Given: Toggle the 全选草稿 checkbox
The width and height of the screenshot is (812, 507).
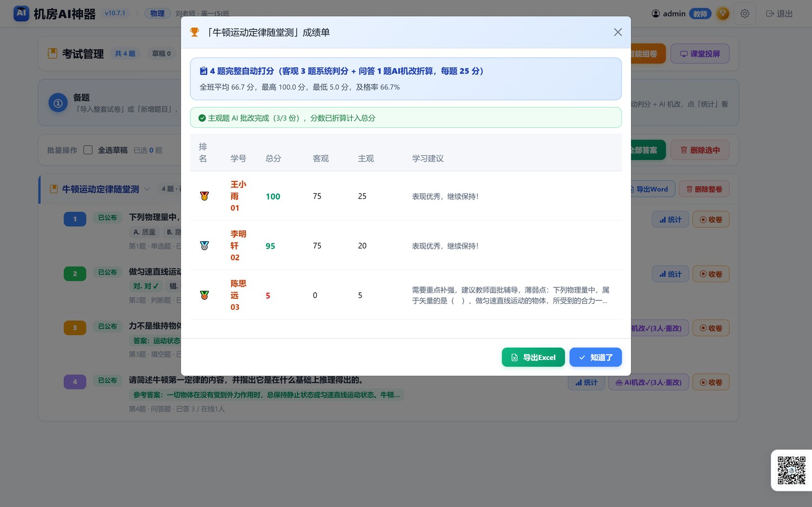Looking at the screenshot, I should pos(88,150).
